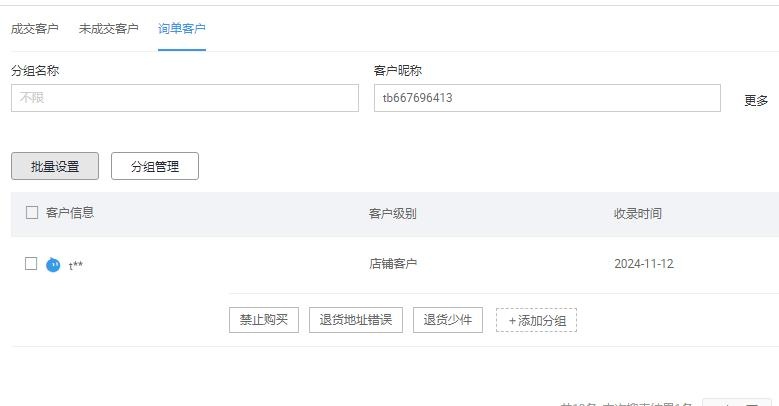The height and width of the screenshot is (406, 779).
Task: Click the 2024-11-12 date cell
Action: (x=644, y=263)
